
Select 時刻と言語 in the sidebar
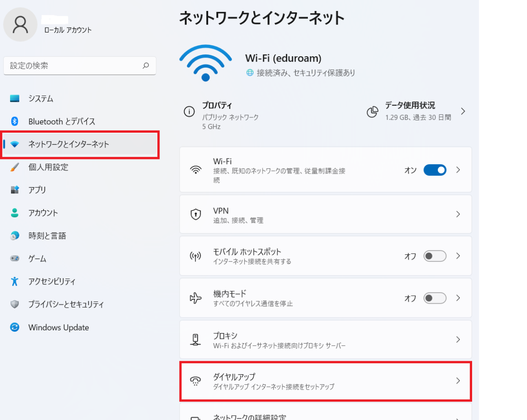point(80,236)
